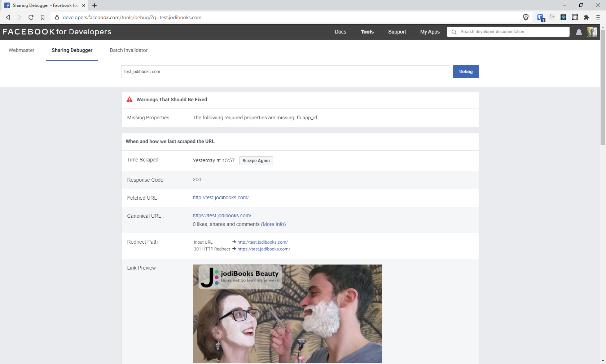Click the page vertical scrollbar thumb

pyautogui.click(x=603, y=88)
